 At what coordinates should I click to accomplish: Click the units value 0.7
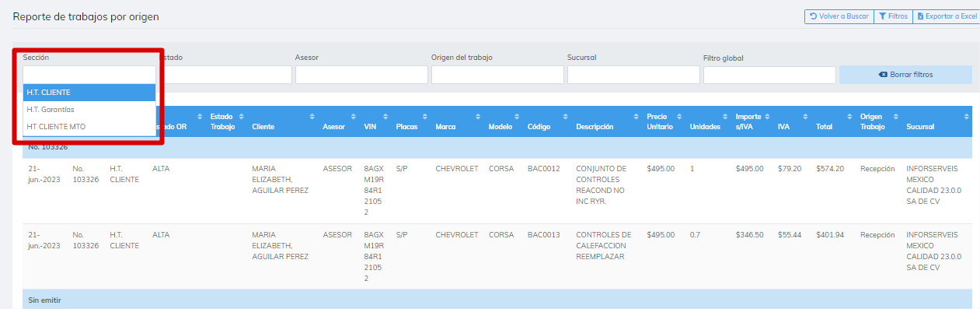pos(695,234)
